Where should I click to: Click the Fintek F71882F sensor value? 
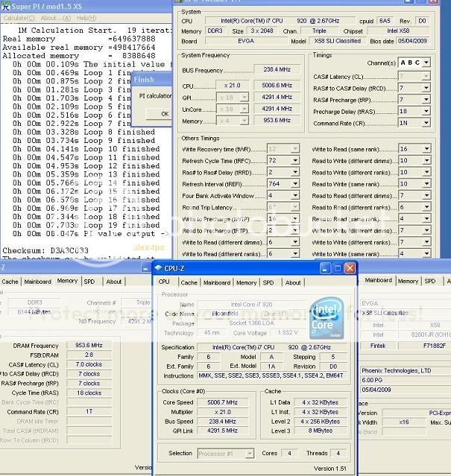(x=425, y=346)
